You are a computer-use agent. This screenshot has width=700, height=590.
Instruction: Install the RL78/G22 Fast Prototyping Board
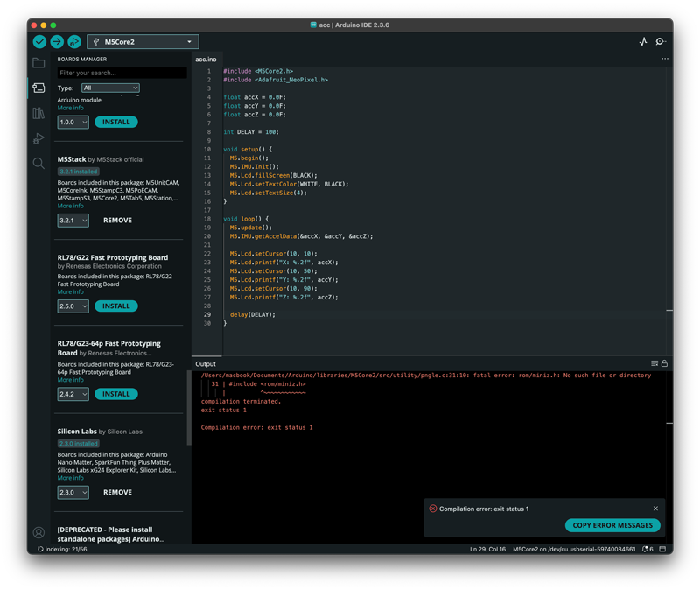tap(116, 306)
